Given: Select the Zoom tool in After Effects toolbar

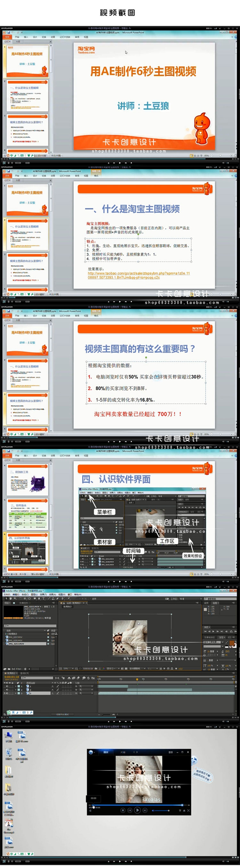Looking at the screenshot, I should pos(15,598).
